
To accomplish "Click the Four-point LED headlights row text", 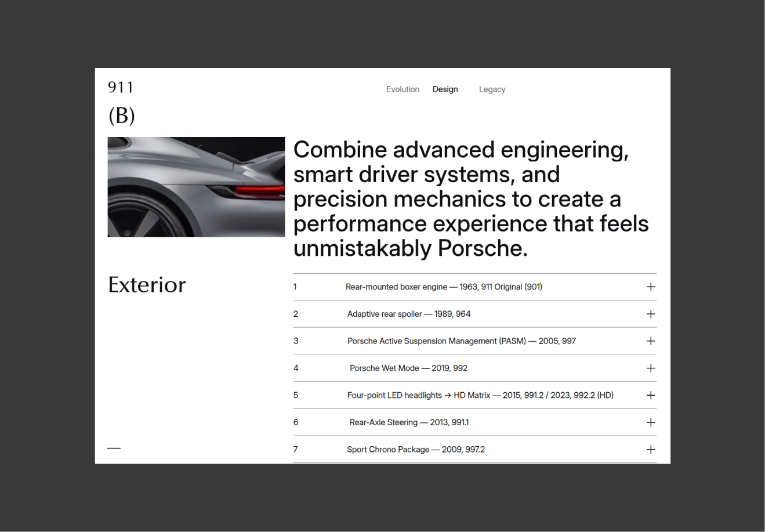I will click(x=480, y=395).
